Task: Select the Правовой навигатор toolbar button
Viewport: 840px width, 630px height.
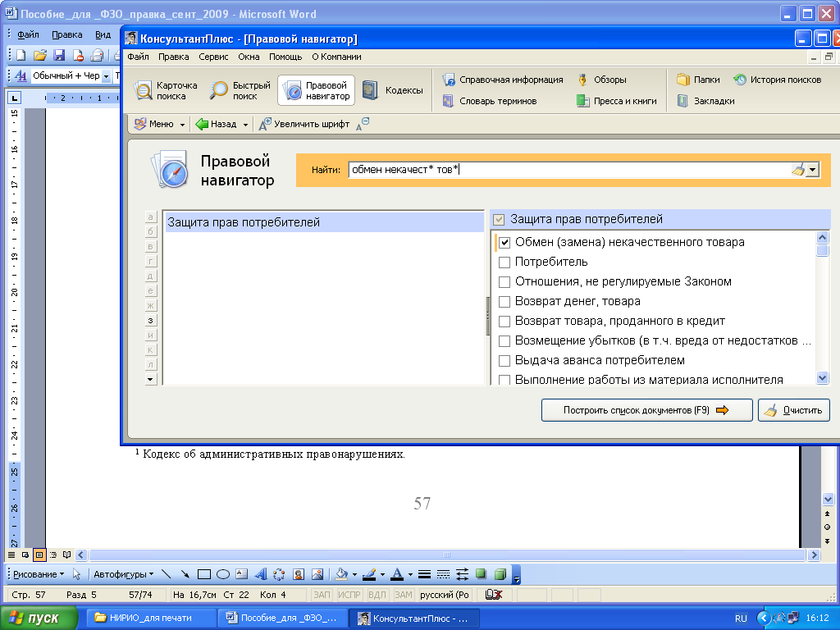Action: [x=317, y=90]
